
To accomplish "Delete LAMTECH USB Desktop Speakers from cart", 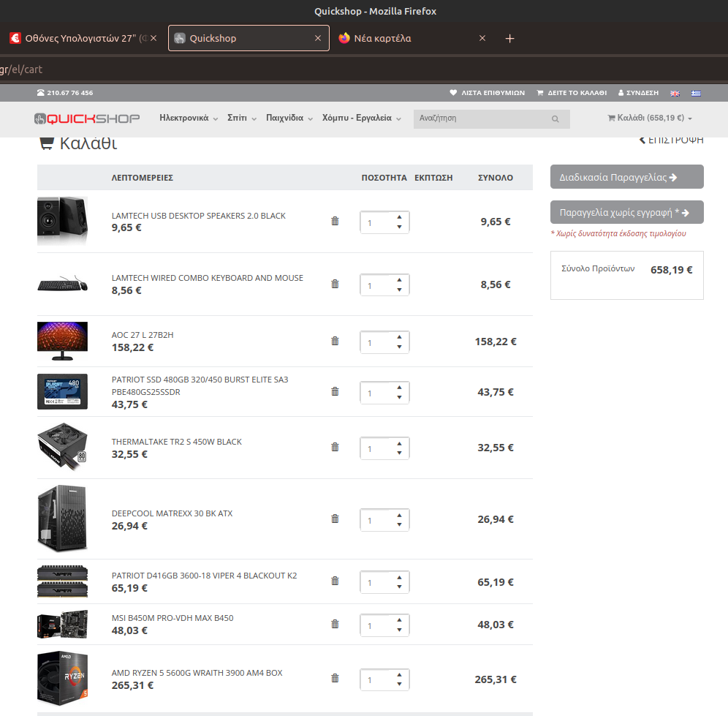I will coord(335,221).
